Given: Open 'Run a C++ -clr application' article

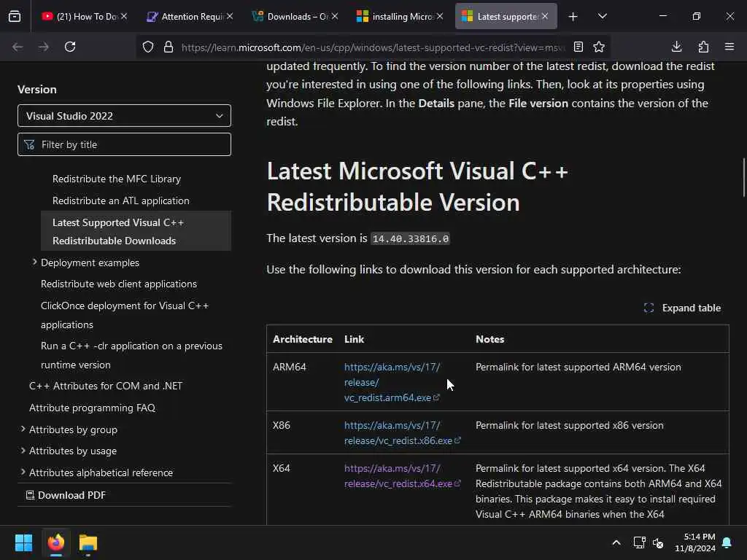Looking at the screenshot, I should (131, 355).
